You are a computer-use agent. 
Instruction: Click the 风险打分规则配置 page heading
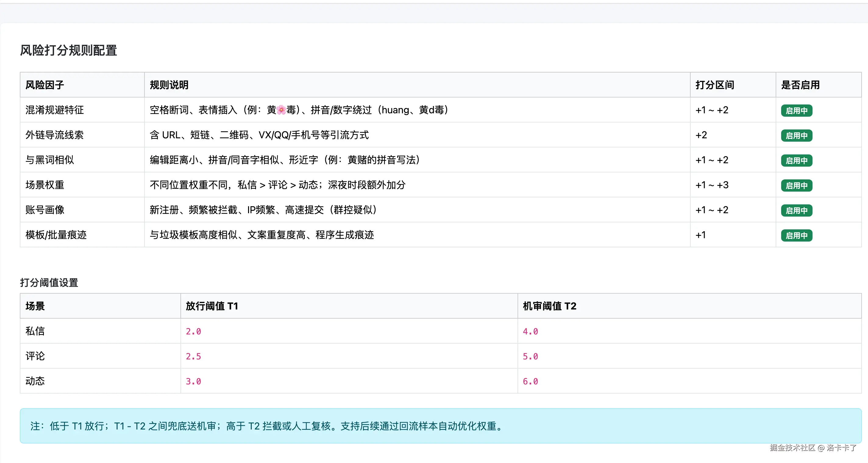click(x=68, y=51)
